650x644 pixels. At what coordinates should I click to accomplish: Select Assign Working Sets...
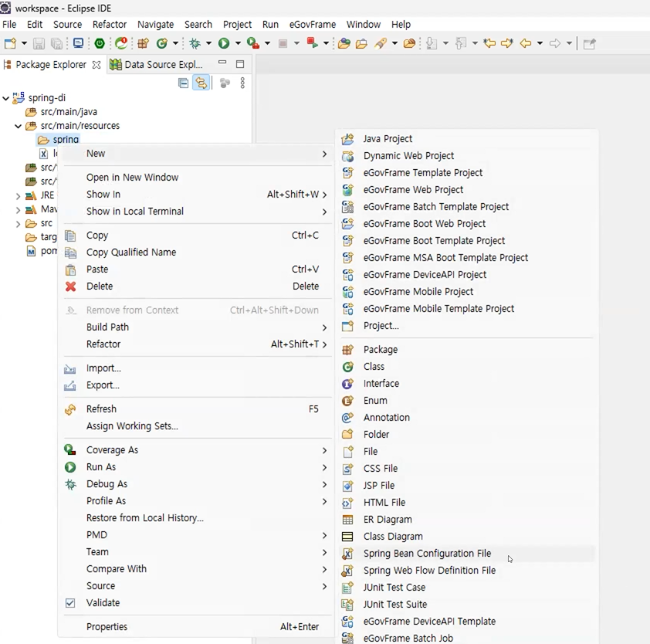(196, 426)
